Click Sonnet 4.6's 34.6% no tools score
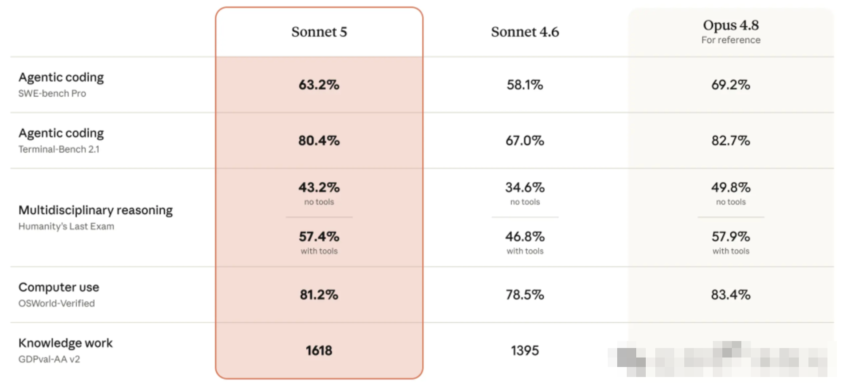Viewport: 868px width, 383px height. (x=525, y=187)
